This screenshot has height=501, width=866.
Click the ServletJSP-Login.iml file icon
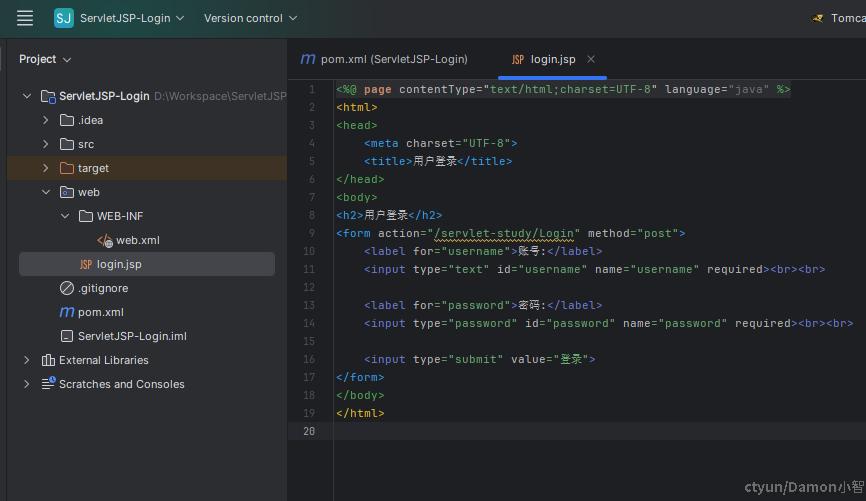tap(67, 336)
